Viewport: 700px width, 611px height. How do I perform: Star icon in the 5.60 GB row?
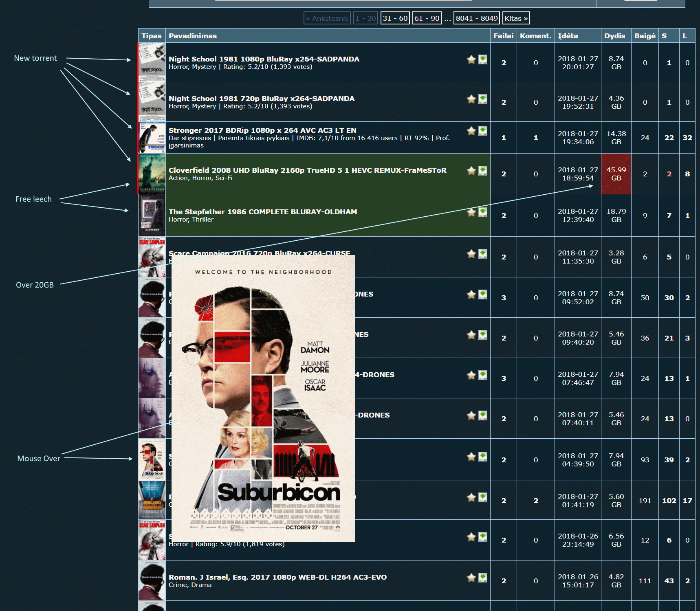471,497
